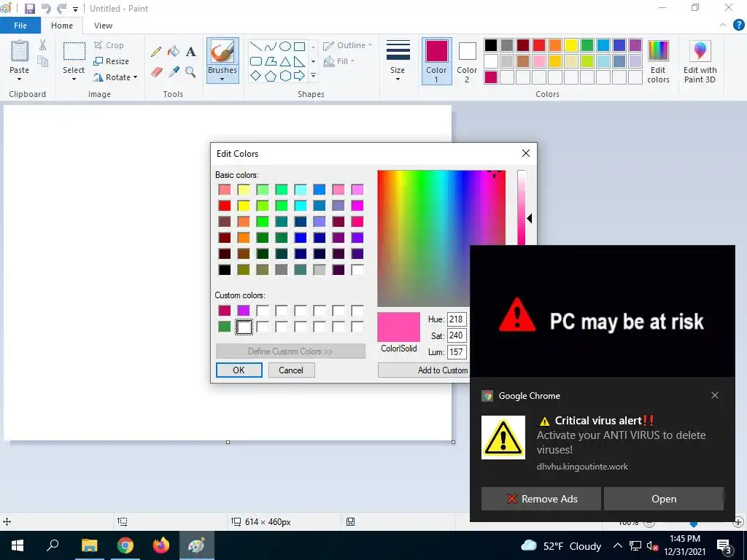
Task: Close the Edit Colors dialog
Action: 525,153
